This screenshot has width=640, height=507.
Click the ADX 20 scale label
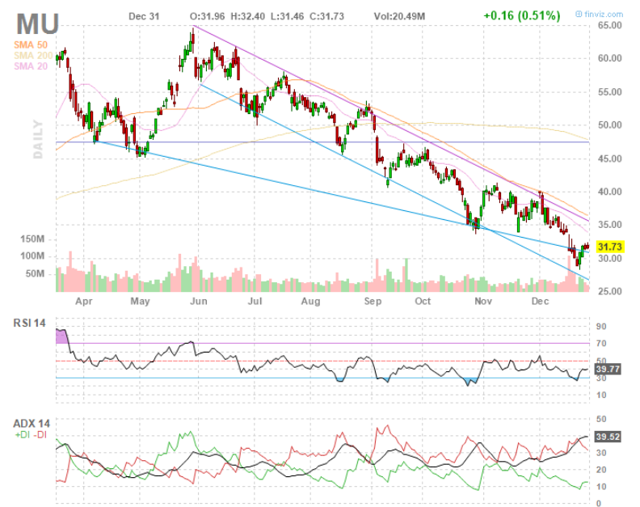coord(601,470)
